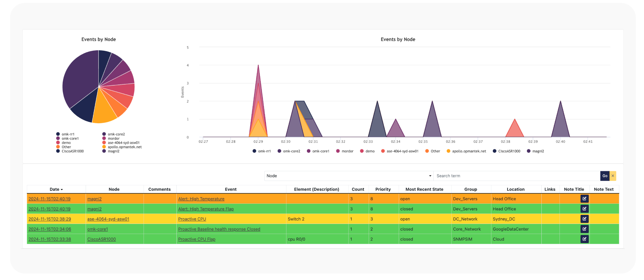Toggle magni2 series in area chart legend
This screenshot has height=280, width=644.
pyautogui.click(x=536, y=151)
